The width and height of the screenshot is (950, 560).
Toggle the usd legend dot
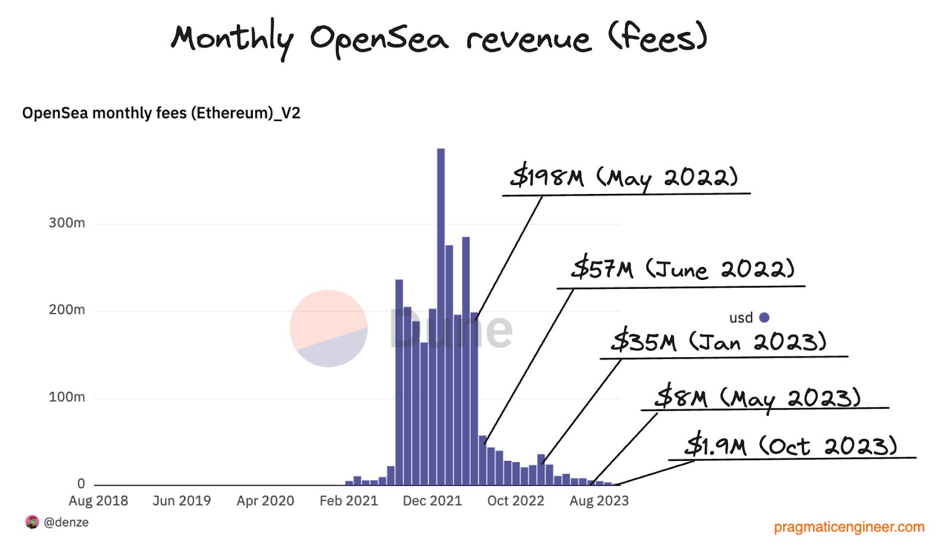764,317
